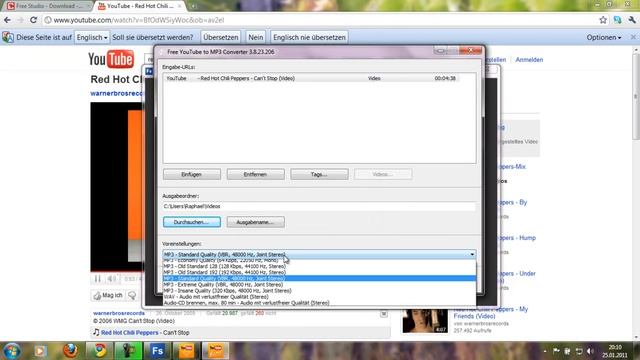640x360 pixels.
Task: Switch to the Free Studio Download tab
Action: click(48, 6)
